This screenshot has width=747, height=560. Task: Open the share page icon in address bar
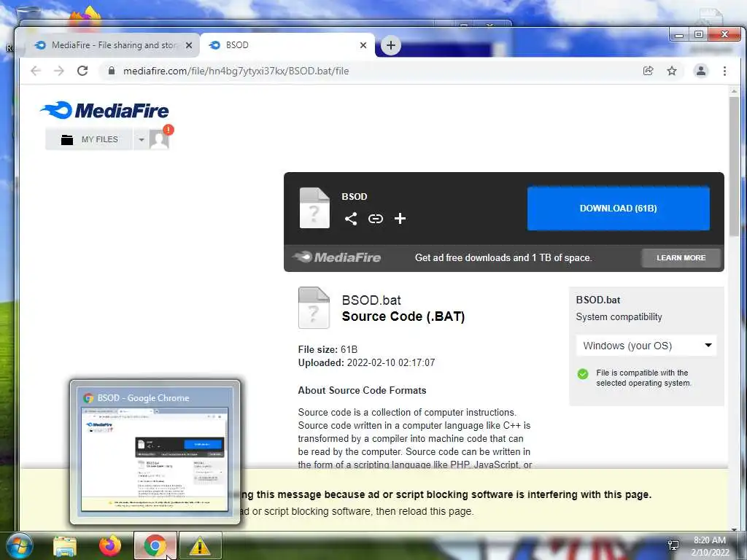click(648, 71)
